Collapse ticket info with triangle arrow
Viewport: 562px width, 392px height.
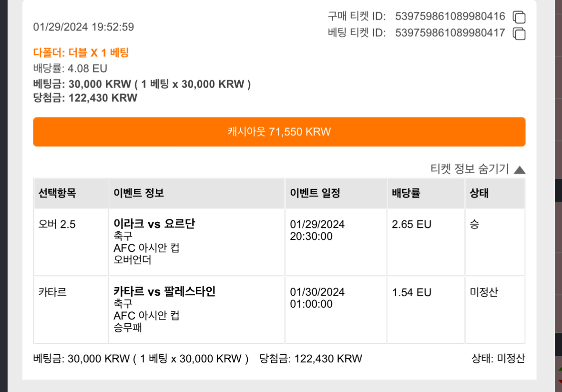click(520, 170)
